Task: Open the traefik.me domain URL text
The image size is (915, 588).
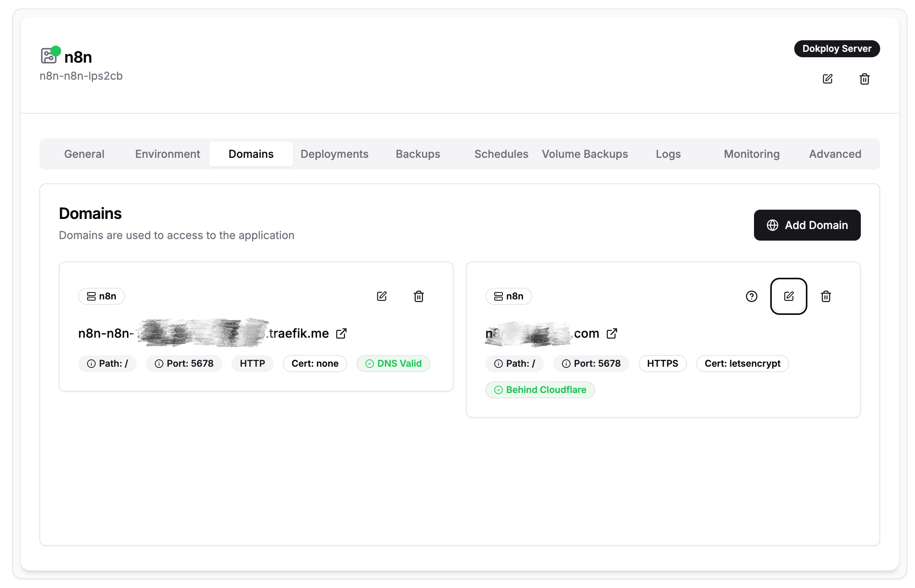Action: (x=204, y=333)
